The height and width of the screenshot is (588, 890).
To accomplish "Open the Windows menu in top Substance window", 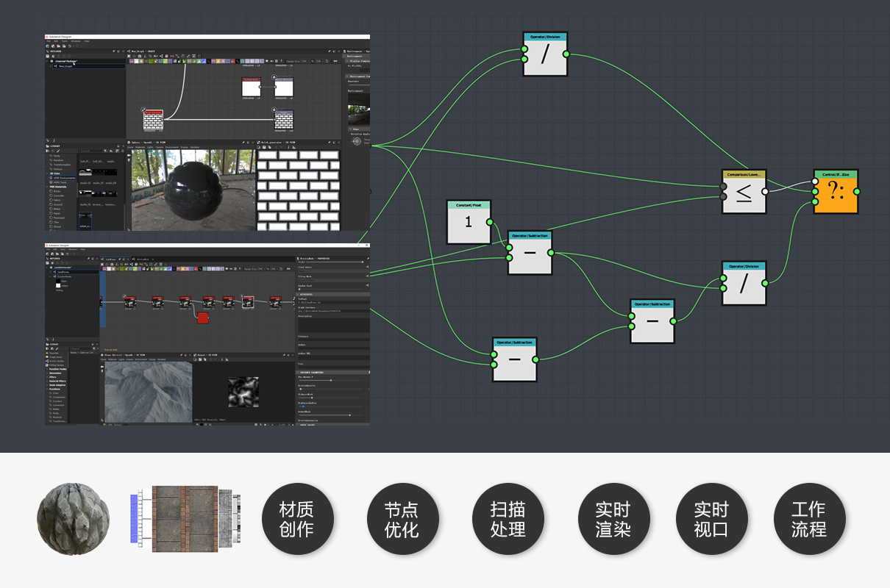I will coord(76,41).
